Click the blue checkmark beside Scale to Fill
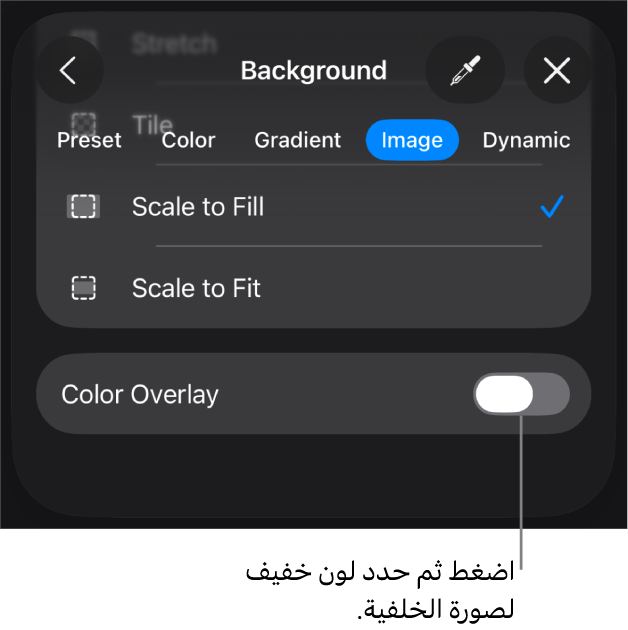The height and width of the screenshot is (630, 628). [x=551, y=207]
